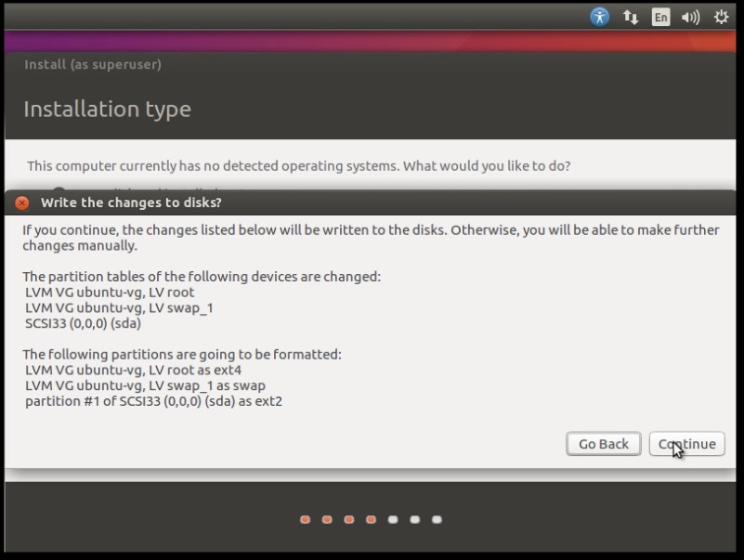This screenshot has width=744, height=560.
Task: Click 'The following partitions are going to be formatted:'
Action: (182, 355)
